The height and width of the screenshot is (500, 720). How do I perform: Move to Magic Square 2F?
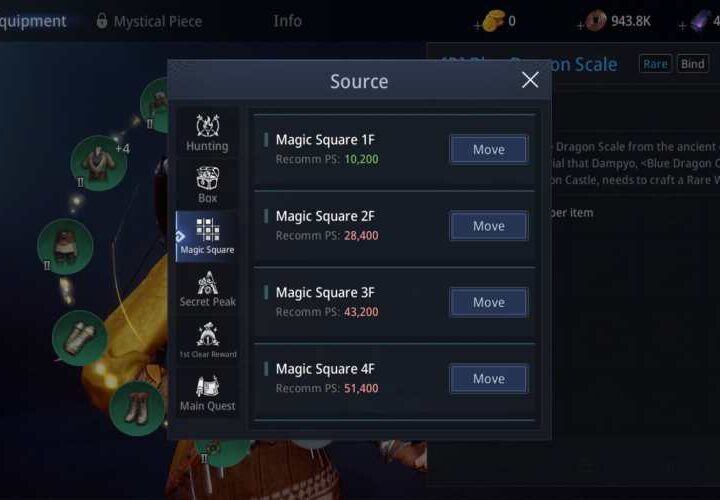(489, 225)
